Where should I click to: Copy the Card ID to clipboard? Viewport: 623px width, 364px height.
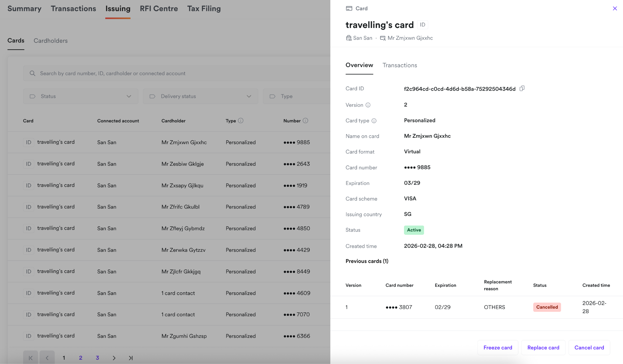click(522, 88)
